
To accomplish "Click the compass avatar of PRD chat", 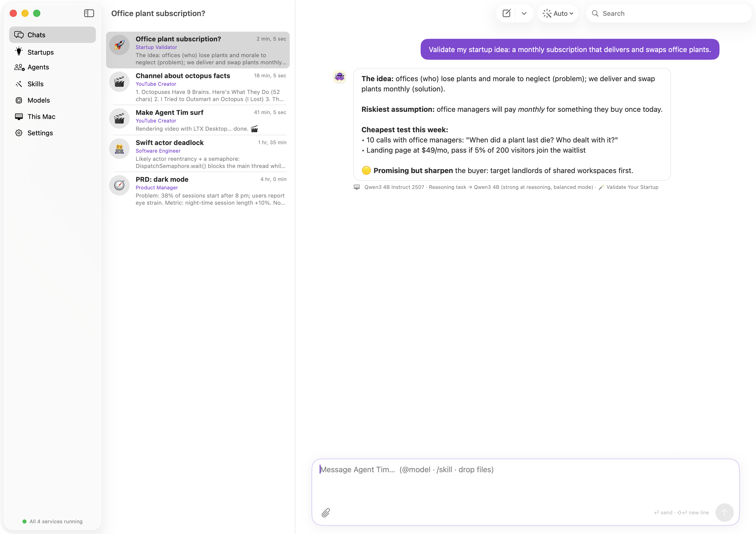I will point(119,186).
